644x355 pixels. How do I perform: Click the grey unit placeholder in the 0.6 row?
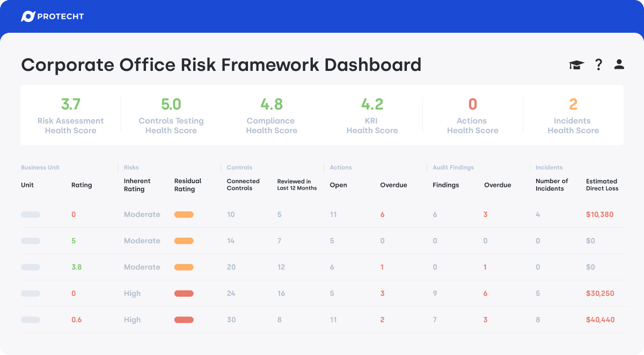click(x=31, y=320)
